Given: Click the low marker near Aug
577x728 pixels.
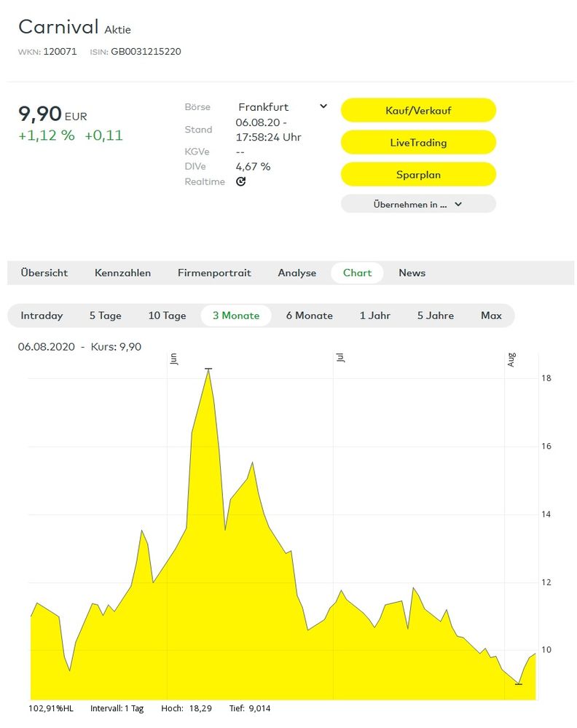Looking at the screenshot, I should point(519,684).
